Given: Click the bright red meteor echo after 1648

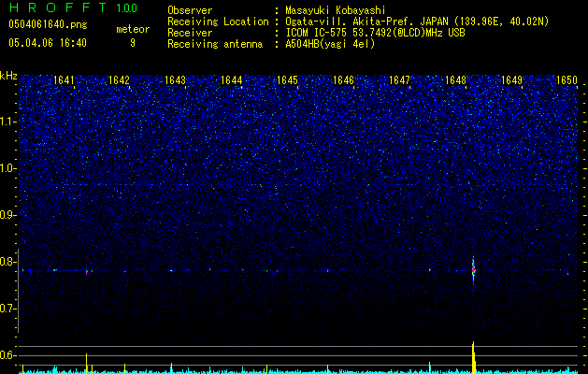Looking at the screenshot, I should tap(473, 269).
